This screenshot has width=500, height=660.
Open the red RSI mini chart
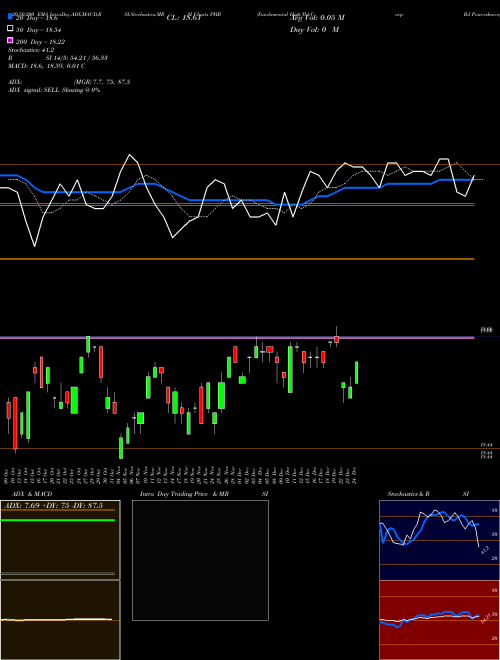coord(439,620)
